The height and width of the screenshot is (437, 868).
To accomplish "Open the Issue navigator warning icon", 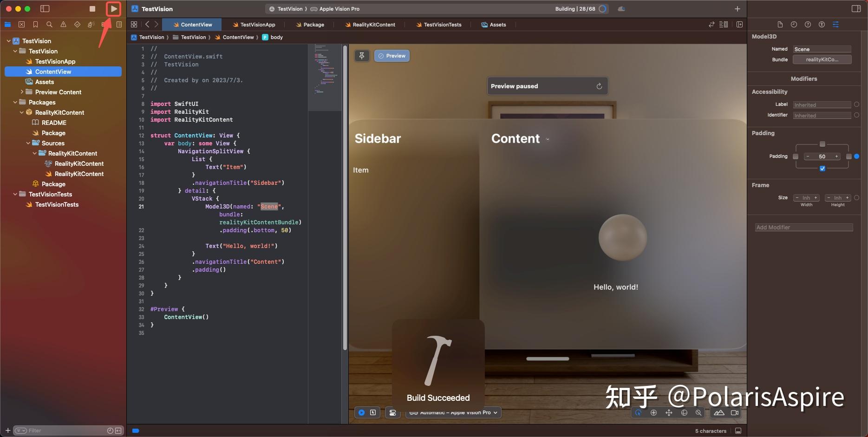I will pos(63,25).
